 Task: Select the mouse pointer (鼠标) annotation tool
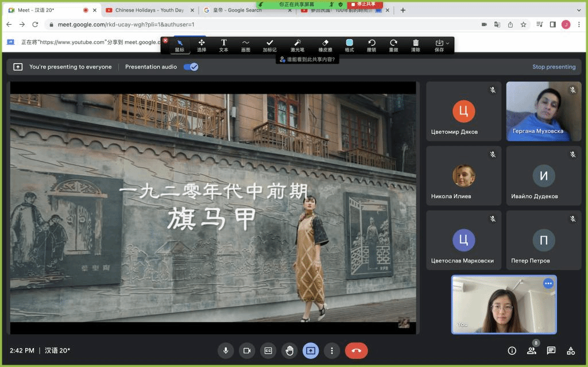180,45
